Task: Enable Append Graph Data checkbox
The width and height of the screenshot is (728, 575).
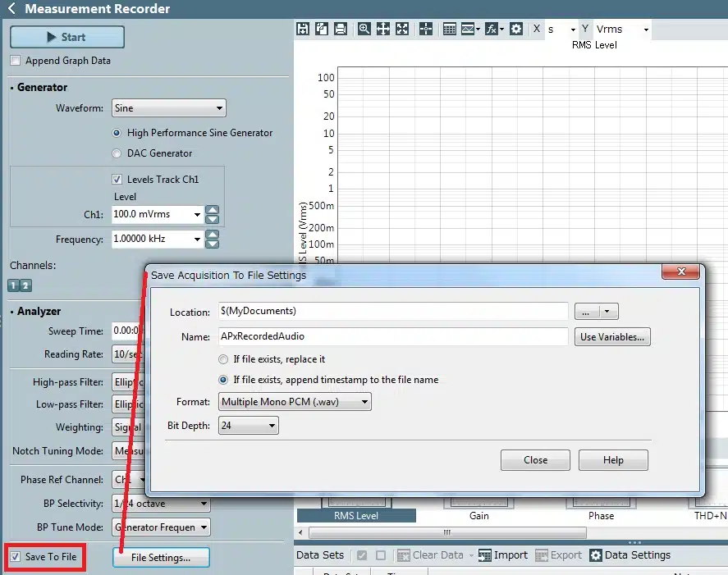Action: [x=16, y=61]
